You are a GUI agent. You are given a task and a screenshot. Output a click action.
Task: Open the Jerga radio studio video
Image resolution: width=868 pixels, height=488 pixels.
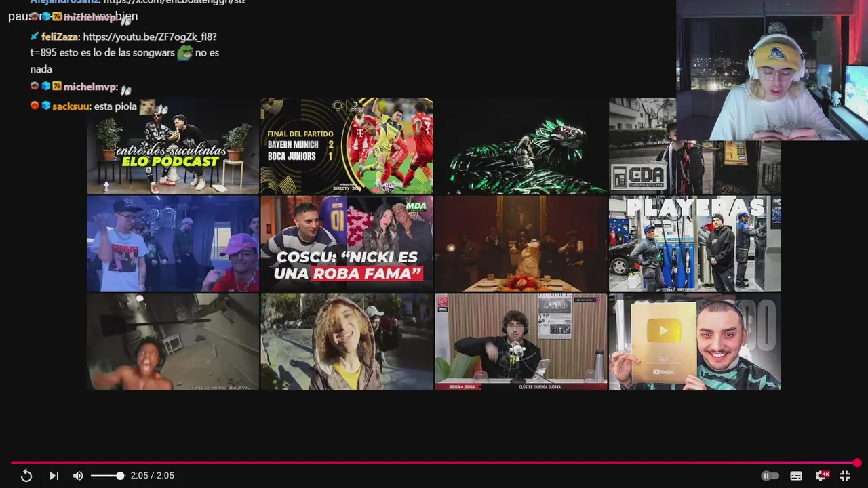pos(521,342)
